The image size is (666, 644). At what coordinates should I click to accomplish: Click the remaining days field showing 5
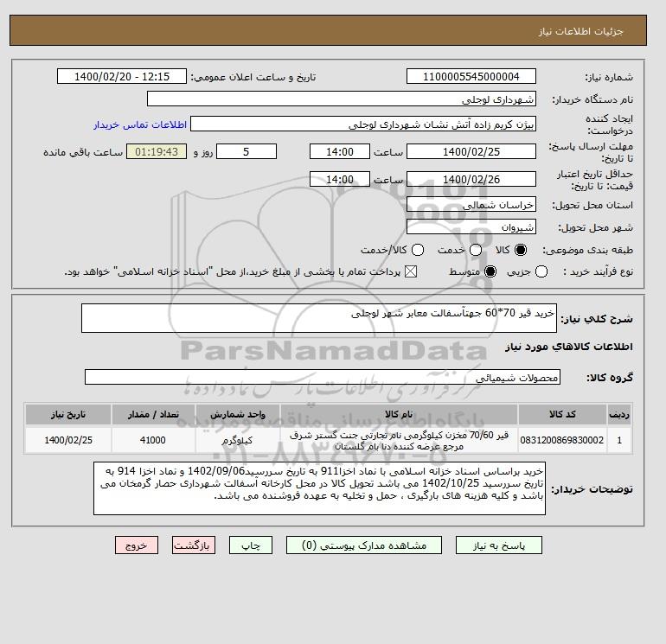(247, 151)
